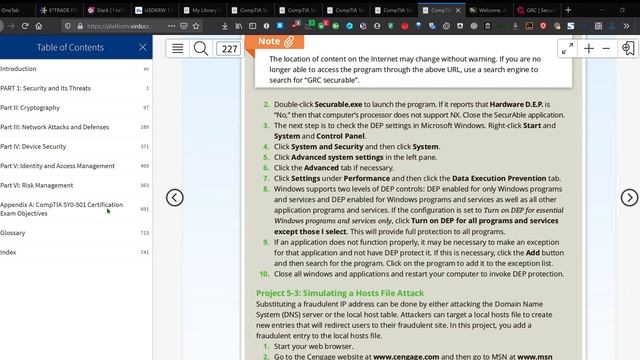Open Part V: Identity and Access Management
The width and height of the screenshot is (640, 360).
(76, 166)
